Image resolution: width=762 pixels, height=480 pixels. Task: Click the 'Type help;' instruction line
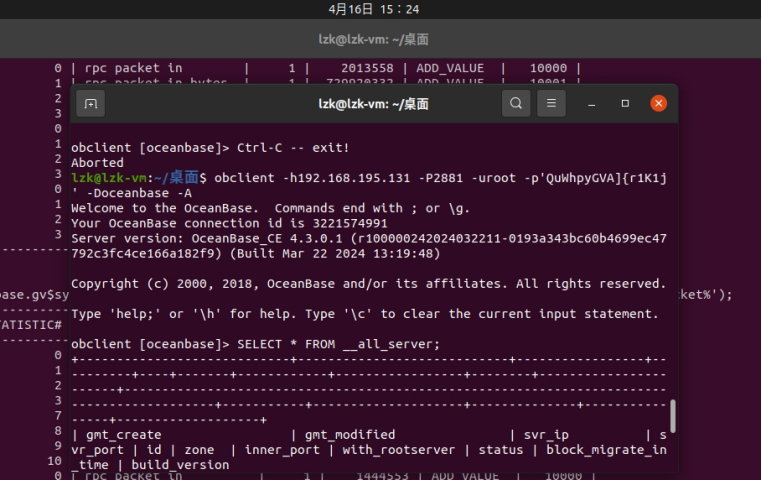click(x=364, y=314)
